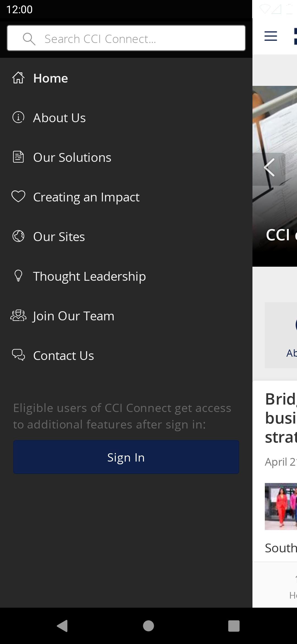Go to previous carousel slide arrow
This screenshot has width=297, height=644.
click(269, 168)
